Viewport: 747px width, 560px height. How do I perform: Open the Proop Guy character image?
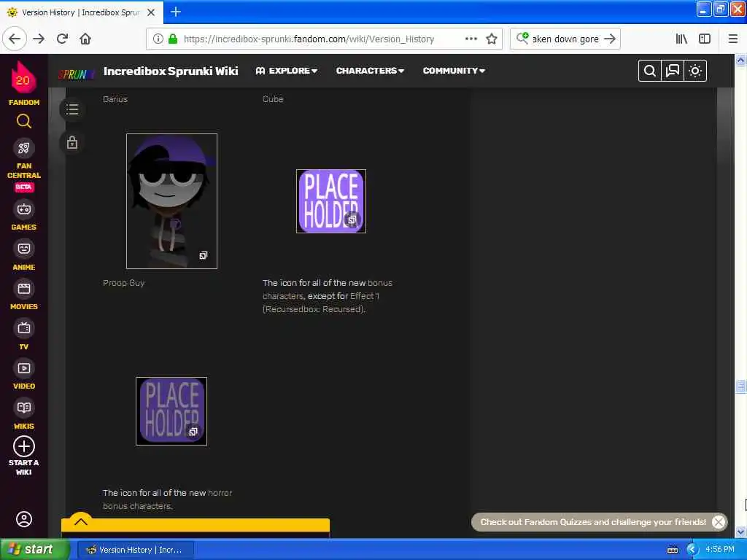171,201
